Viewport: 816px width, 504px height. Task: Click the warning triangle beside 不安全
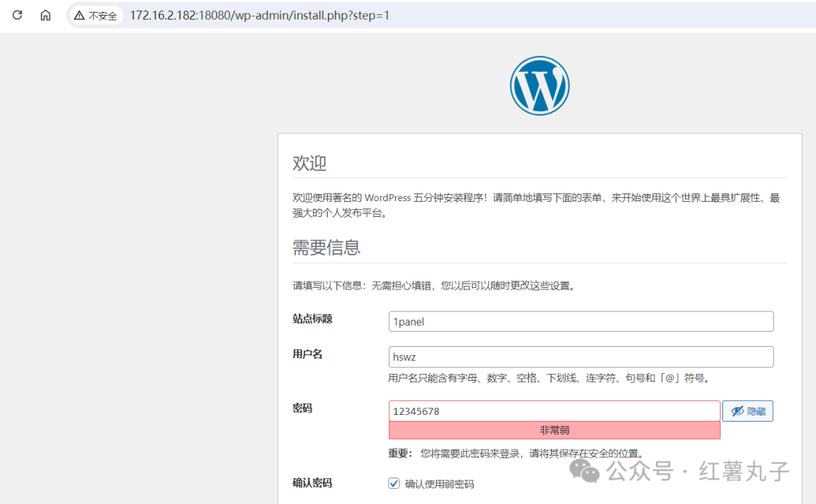tap(79, 16)
